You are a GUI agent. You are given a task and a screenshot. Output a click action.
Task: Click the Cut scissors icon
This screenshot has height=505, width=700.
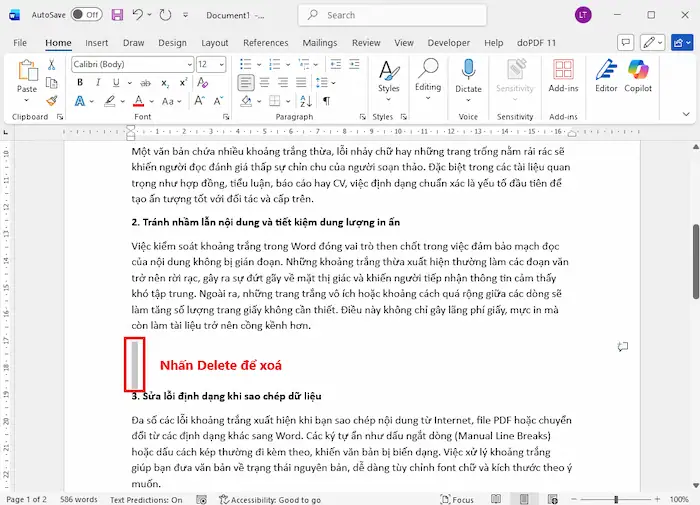pyautogui.click(x=52, y=64)
